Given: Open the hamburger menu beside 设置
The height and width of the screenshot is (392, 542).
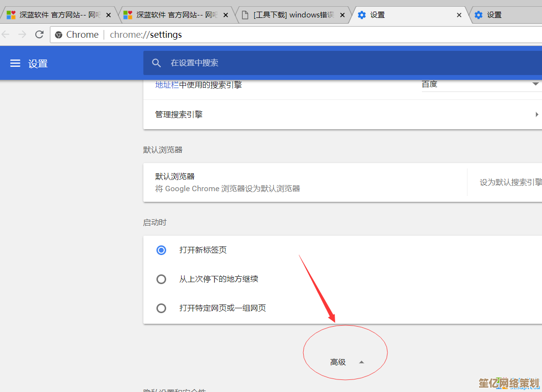Looking at the screenshot, I should coord(15,63).
